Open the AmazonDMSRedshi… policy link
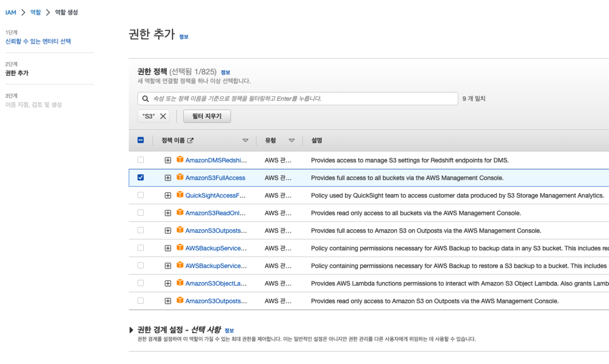This screenshot has width=609, height=364. click(x=216, y=160)
